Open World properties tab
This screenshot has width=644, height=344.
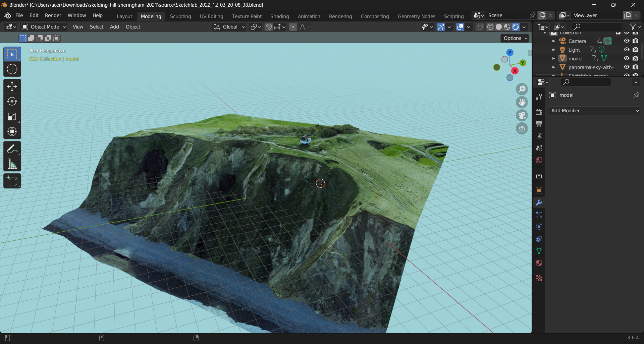pos(539,160)
